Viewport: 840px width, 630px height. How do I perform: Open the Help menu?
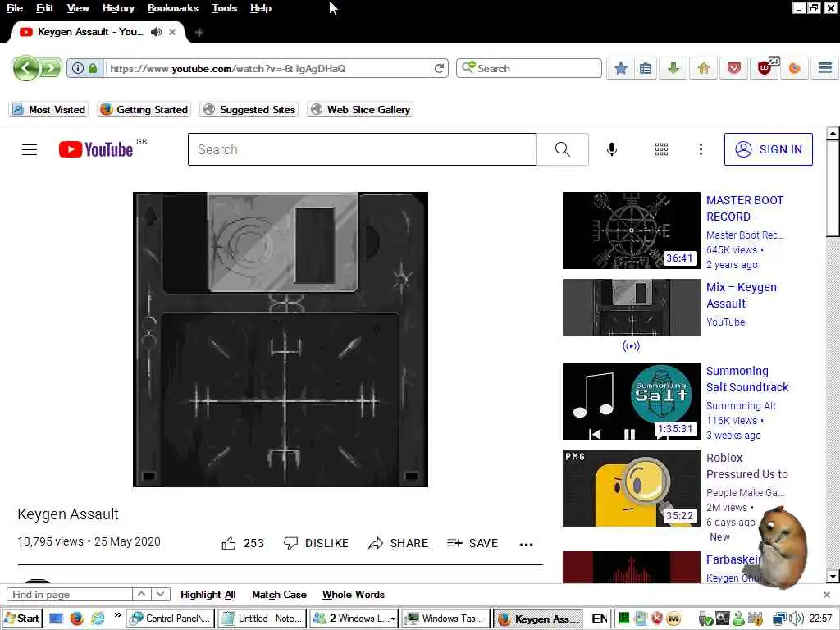[260, 8]
